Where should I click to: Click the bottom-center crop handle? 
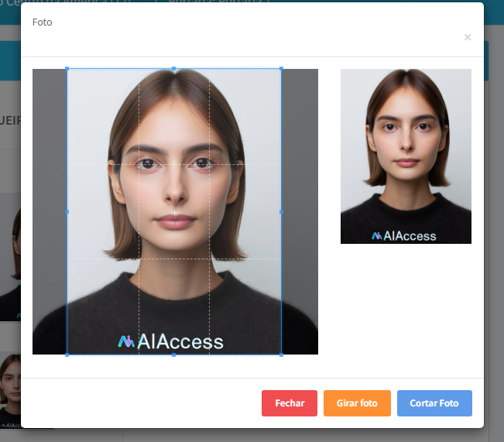pos(174,355)
